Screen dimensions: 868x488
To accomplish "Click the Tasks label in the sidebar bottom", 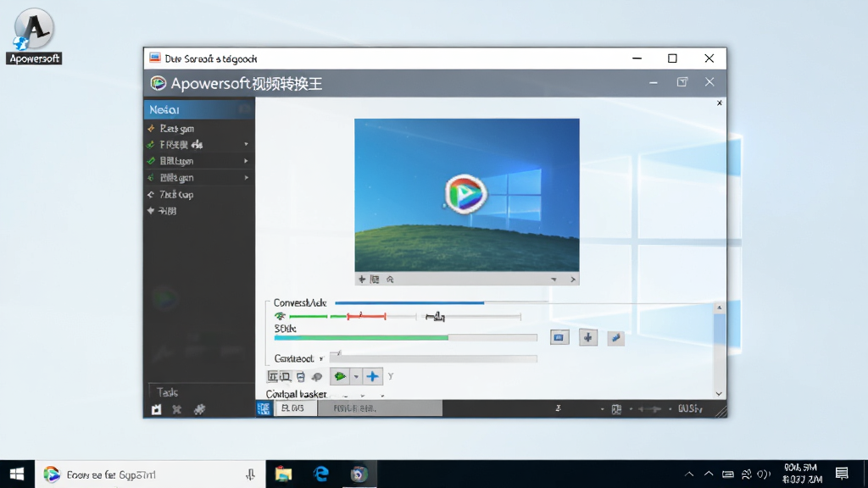I will click(x=167, y=392).
